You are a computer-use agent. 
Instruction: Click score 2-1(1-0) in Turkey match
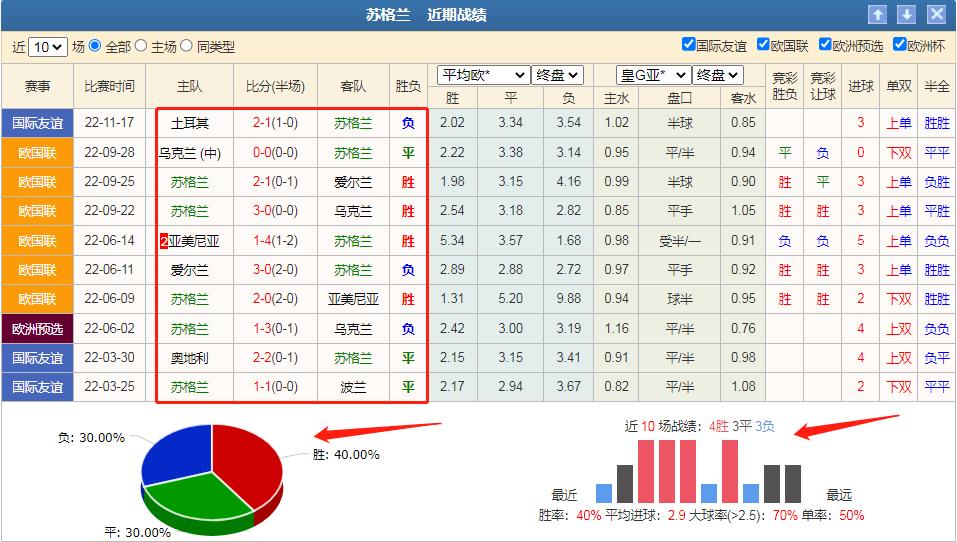[x=275, y=123]
